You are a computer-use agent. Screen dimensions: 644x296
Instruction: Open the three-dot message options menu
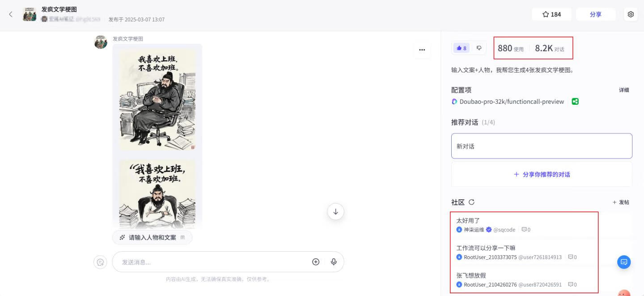point(422,50)
